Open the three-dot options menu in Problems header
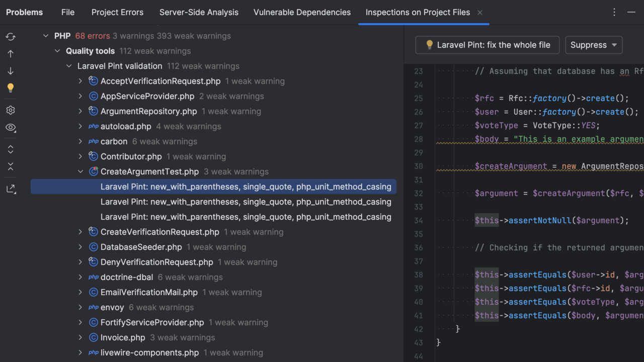Screen dimensions: 644x362 click(x=614, y=12)
